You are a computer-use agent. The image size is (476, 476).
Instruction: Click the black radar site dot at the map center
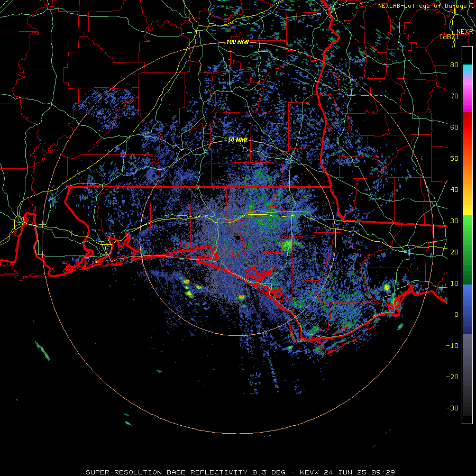click(x=237, y=238)
